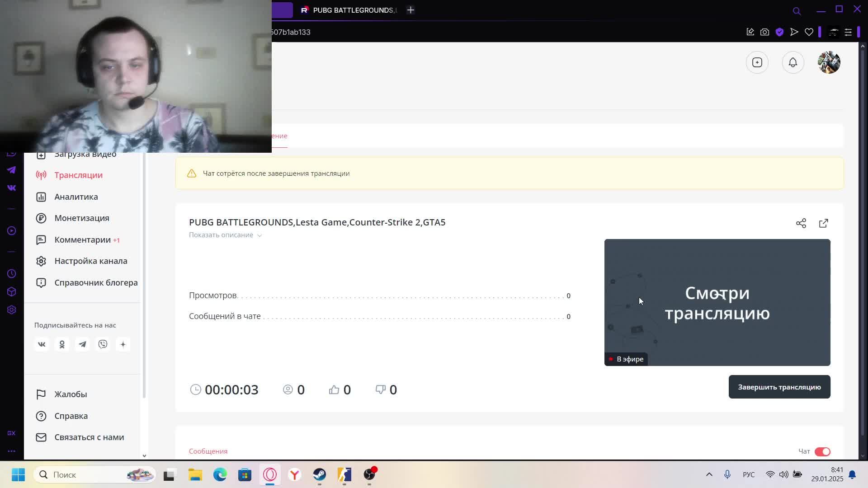Open the Telegram social link icon

(x=82, y=344)
